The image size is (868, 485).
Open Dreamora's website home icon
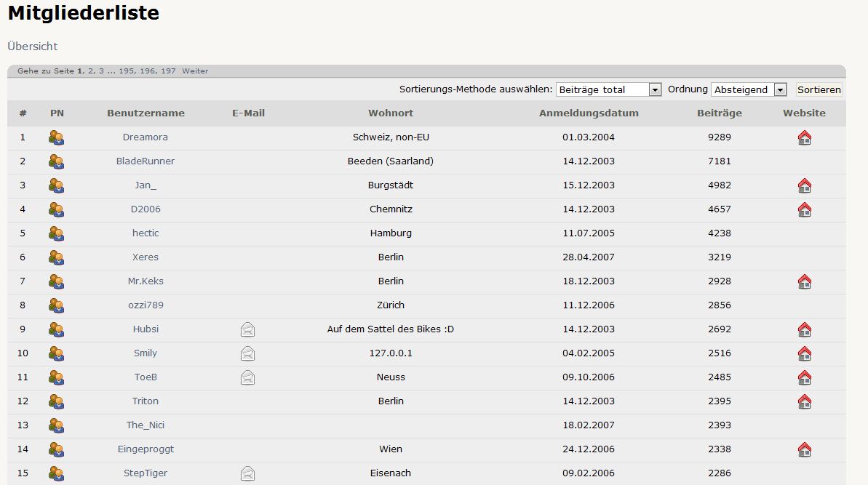804,137
